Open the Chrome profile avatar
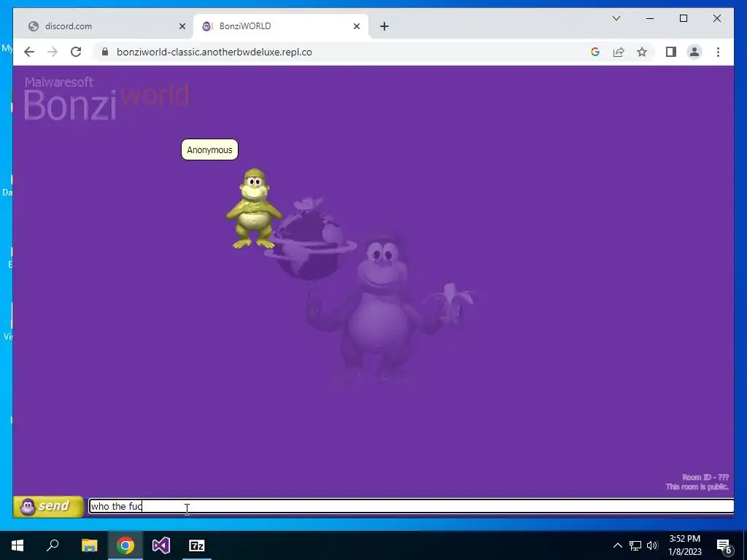 click(694, 52)
